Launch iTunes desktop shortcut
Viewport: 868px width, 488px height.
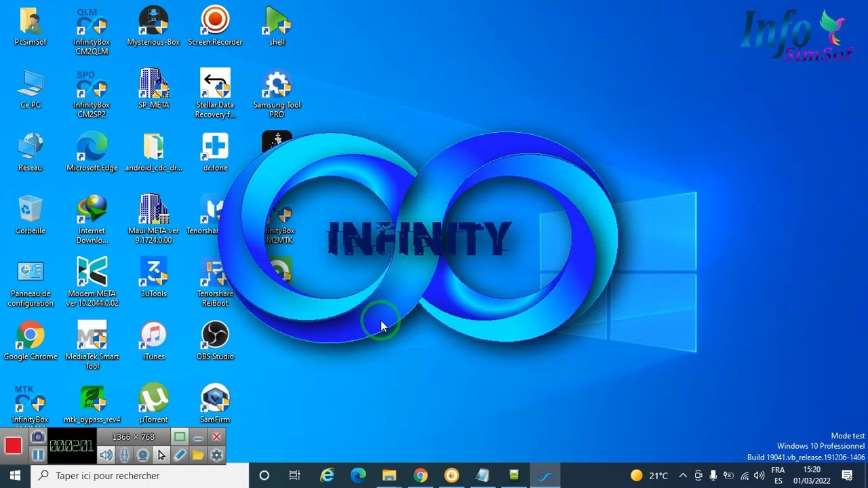153,342
